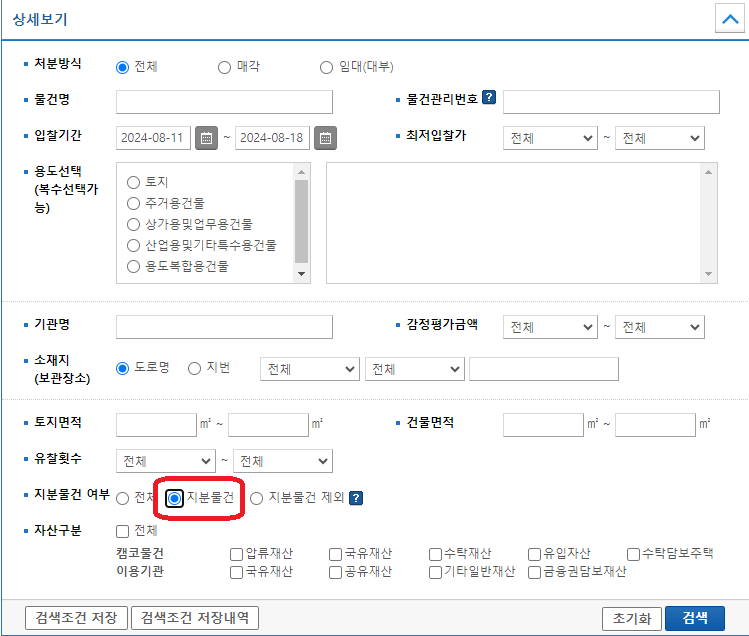
Task: Check 이용기관 국유재산 checkbox
Action: (236, 572)
